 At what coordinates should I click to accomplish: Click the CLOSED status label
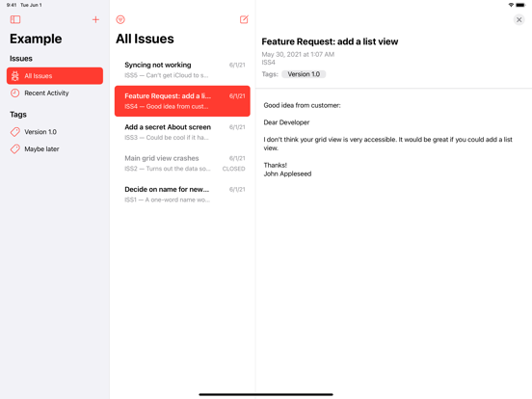point(233,169)
